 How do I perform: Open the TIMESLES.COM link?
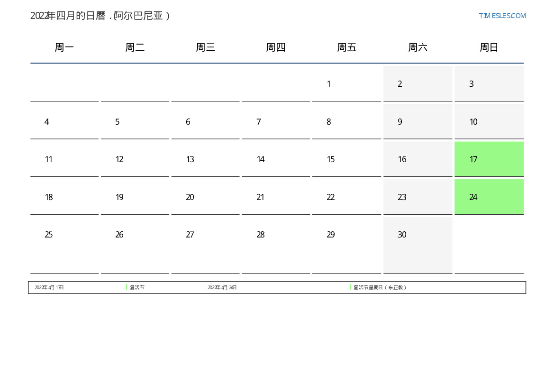point(502,16)
